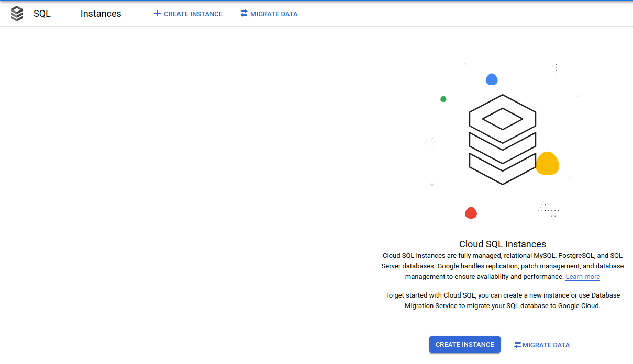Image resolution: width=633 pixels, height=364 pixels.
Task: Click the blue CREATE INSTANCE button
Action: click(464, 345)
